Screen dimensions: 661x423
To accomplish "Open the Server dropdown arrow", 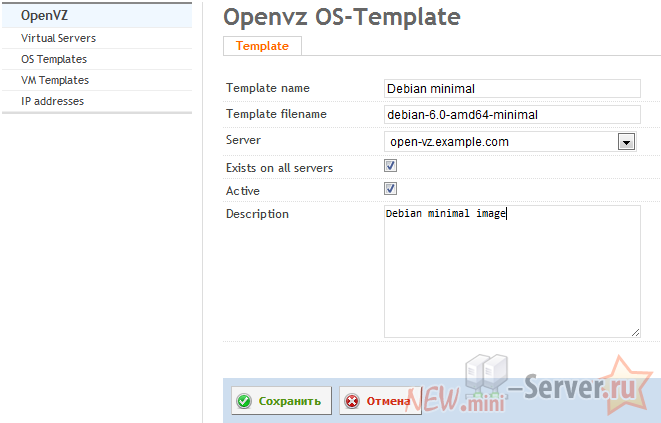I will tap(627, 142).
